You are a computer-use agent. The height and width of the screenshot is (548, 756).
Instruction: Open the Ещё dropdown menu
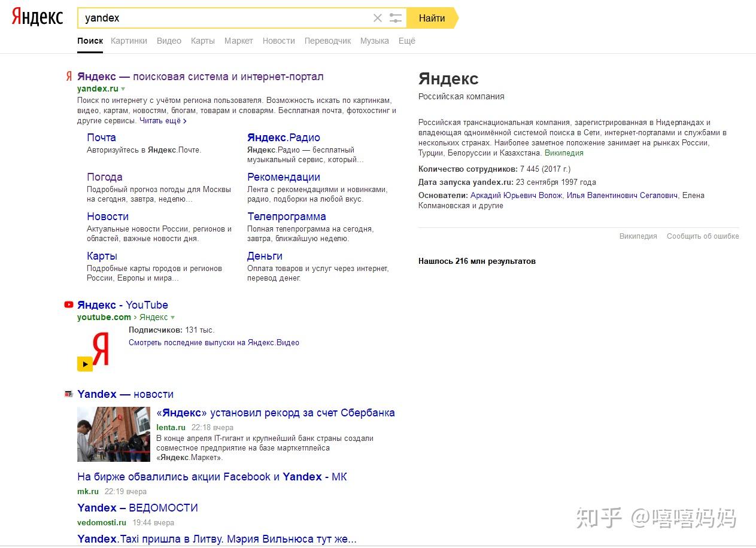click(x=406, y=41)
